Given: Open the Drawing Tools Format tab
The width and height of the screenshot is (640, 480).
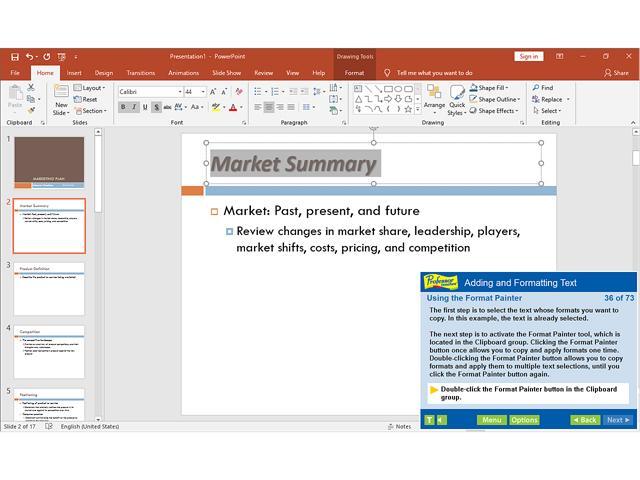Looking at the screenshot, I should [x=354, y=73].
